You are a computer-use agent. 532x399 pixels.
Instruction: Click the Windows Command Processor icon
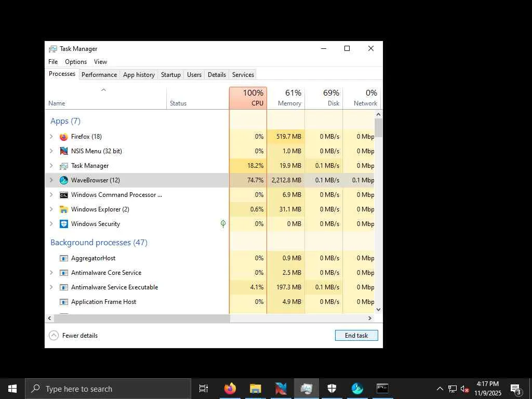[x=63, y=195]
